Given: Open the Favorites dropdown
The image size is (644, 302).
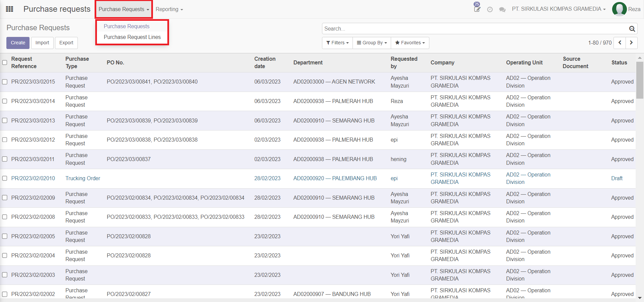Looking at the screenshot, I should (x=410, y=43).
